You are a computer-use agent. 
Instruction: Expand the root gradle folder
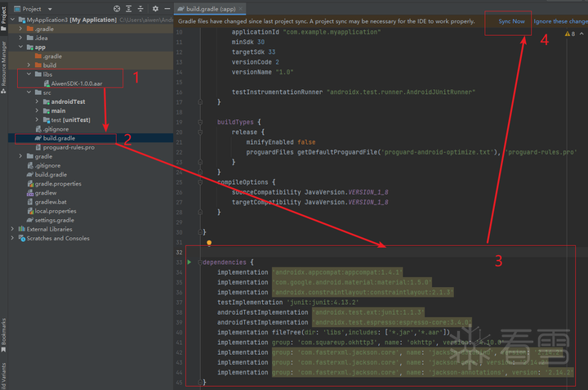pyautogui.click(x=20, y=156)
